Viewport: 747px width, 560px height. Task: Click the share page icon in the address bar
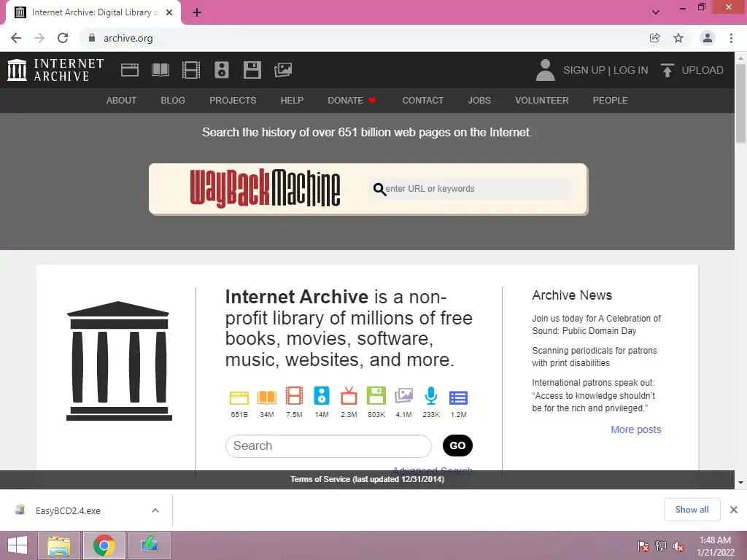(x=655, y=38)
